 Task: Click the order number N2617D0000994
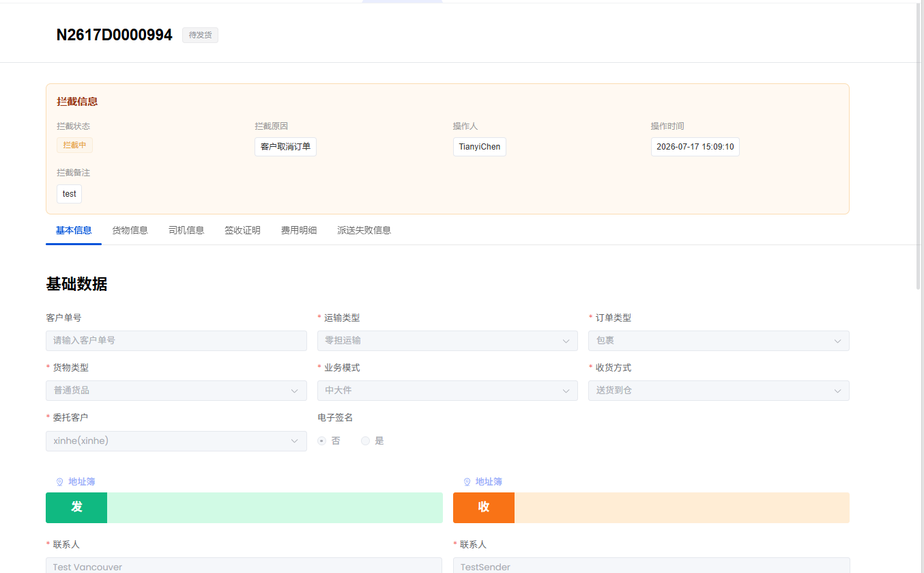click(x=115, y=35)
